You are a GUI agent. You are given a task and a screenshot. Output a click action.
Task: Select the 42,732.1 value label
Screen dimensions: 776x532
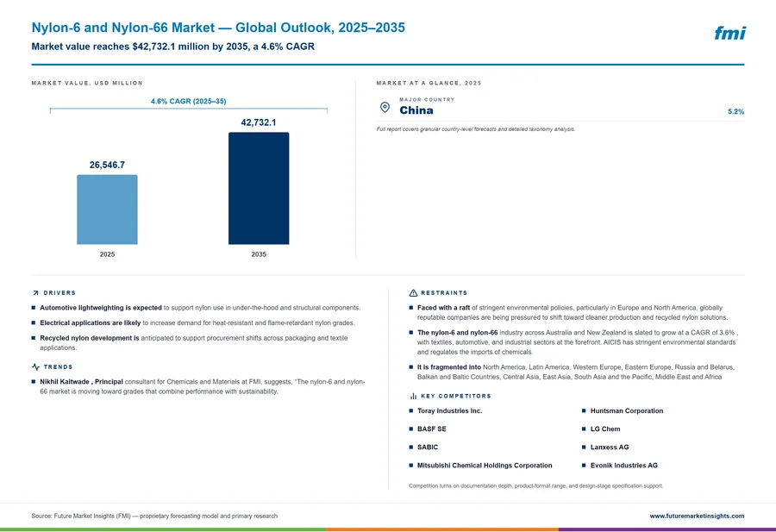point(259,122)
